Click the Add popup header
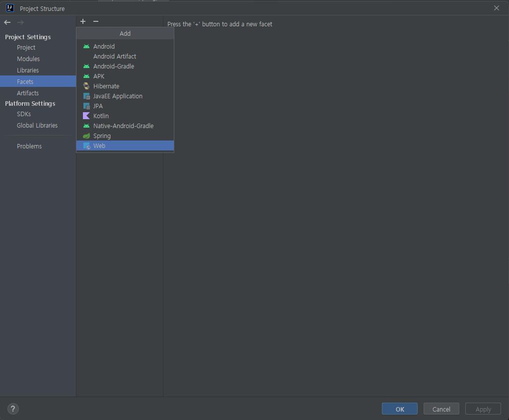The image size is (509, 420). [125, 33]
